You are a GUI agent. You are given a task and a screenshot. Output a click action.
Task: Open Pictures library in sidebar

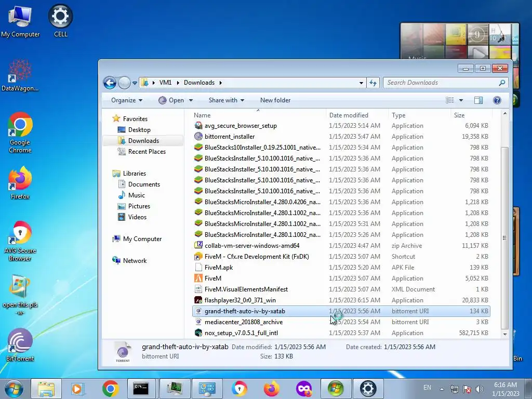pos(139,206)
